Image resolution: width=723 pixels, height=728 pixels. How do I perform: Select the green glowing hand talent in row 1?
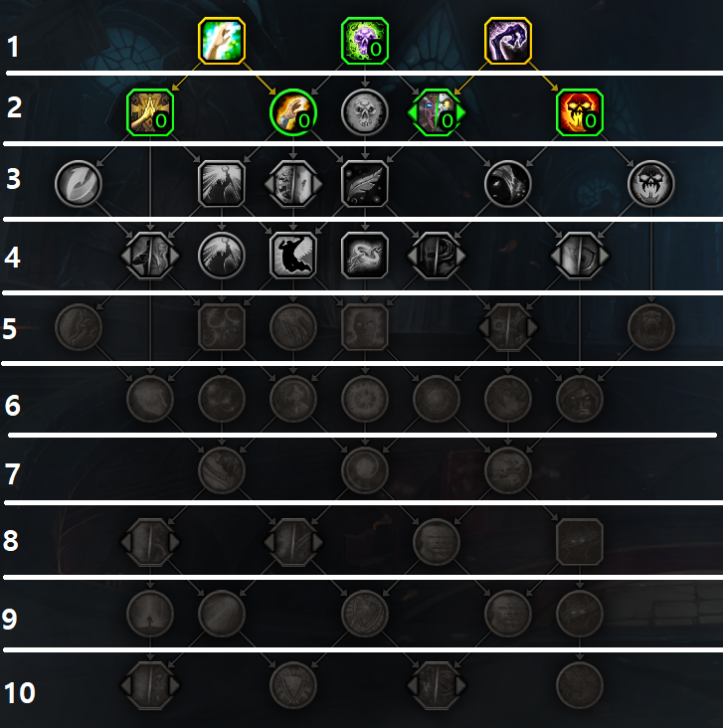[x=222, y=41]
